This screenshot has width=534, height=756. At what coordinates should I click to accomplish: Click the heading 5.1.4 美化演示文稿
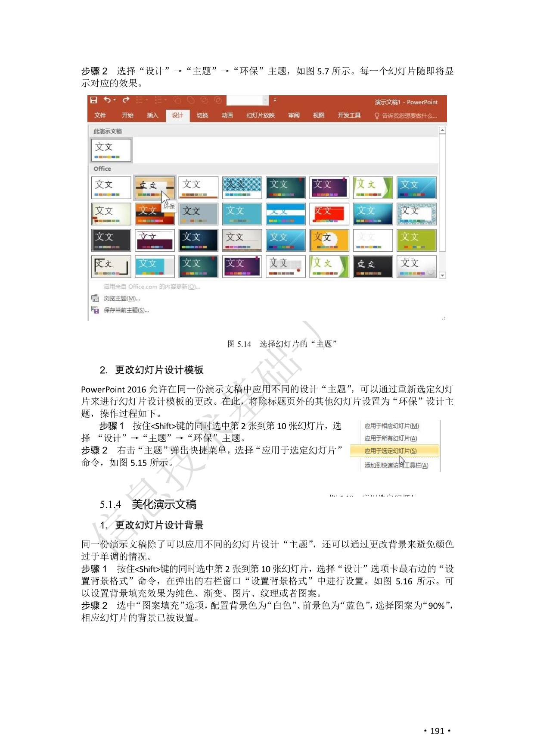click(148, 504)
